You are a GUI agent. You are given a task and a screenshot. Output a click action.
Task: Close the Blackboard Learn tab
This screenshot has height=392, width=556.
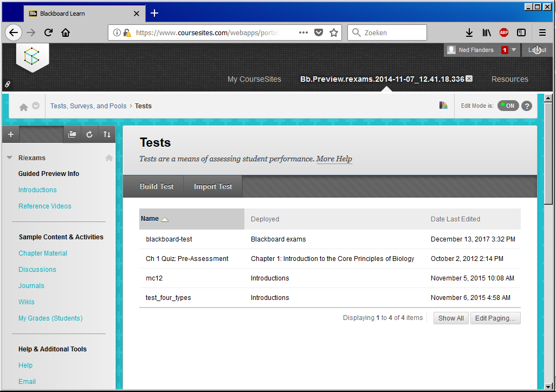[137, 14]
